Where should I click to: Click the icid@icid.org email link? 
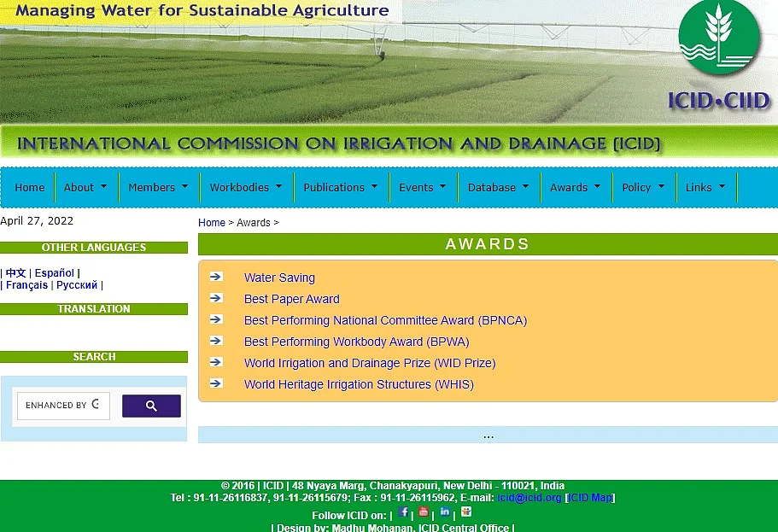(529, 498)
